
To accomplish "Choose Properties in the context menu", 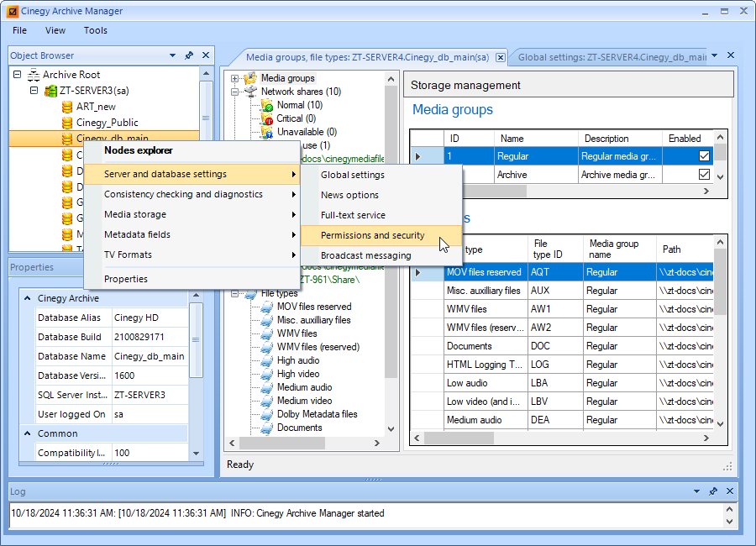I will point(192,279).
